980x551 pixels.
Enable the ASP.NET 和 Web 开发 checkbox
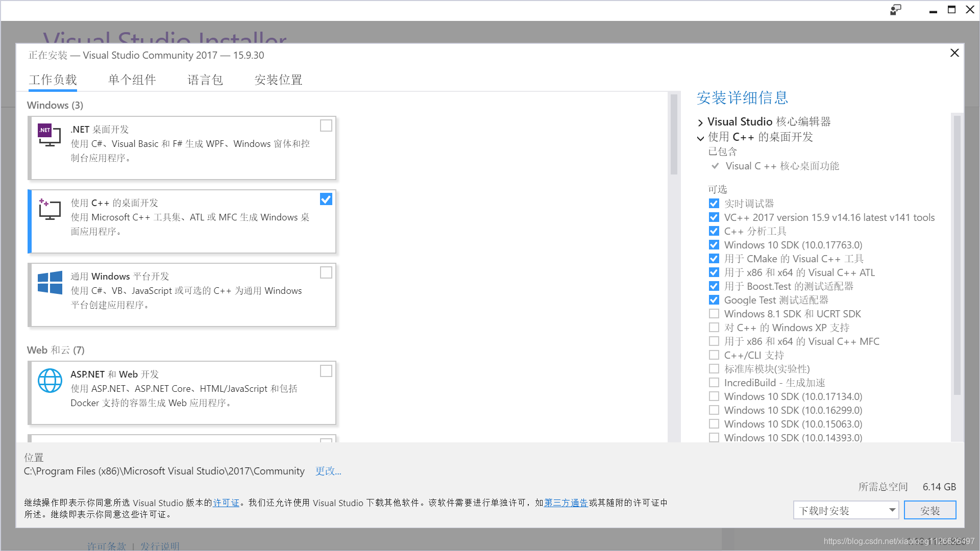[x=326, y=371]
